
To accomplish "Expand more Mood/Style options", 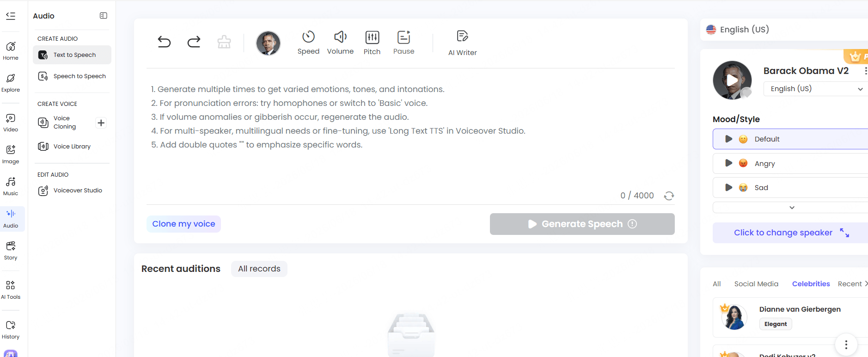I will [x=791, y=208].
